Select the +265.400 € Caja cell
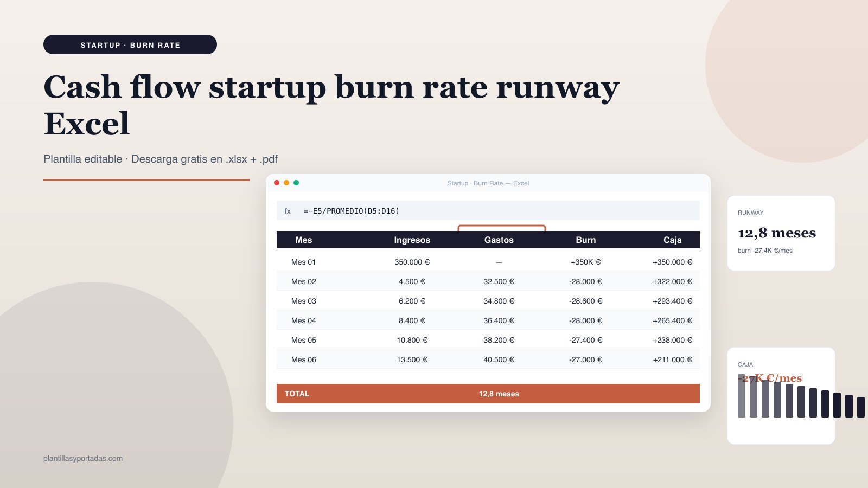 tap(673, 320)
